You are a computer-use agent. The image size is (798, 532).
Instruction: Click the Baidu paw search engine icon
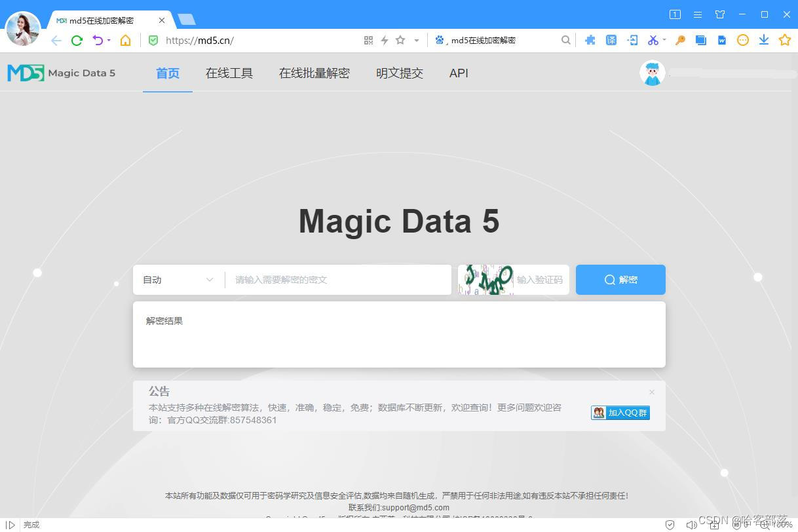pyautogui.click(x=440, y=41)
